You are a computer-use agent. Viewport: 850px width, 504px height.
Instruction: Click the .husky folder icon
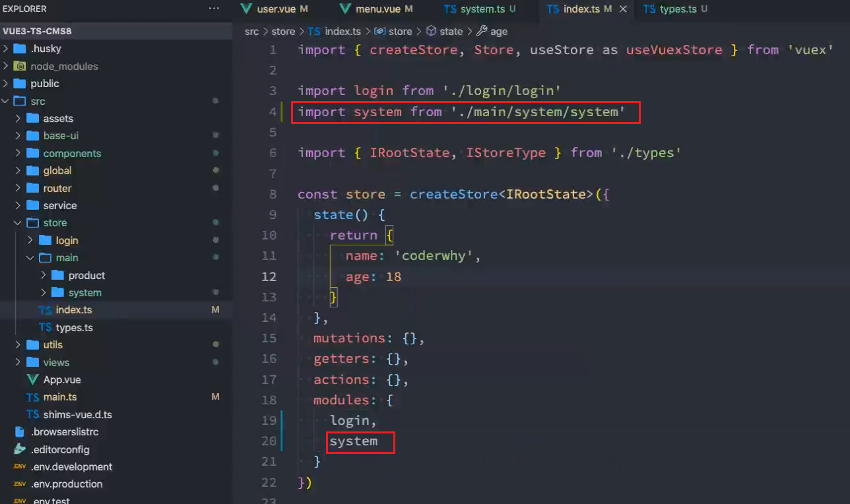(x=19, y=49)
